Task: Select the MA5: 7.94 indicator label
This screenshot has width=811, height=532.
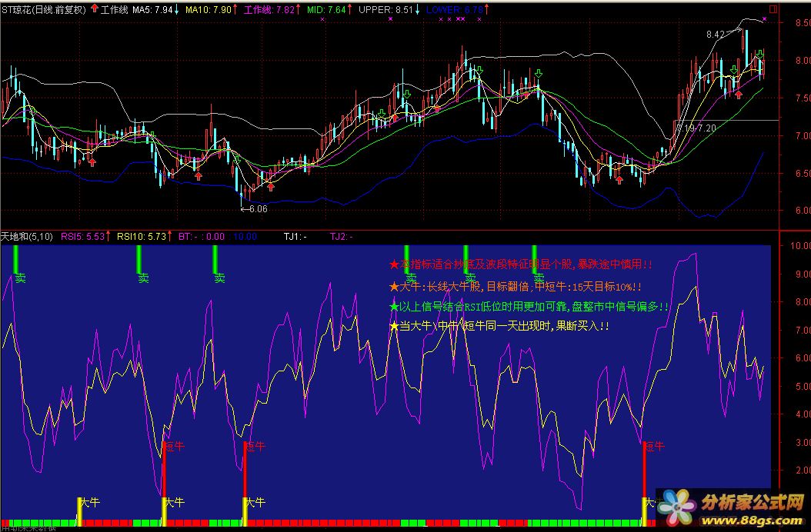Action: pos(152,9)
